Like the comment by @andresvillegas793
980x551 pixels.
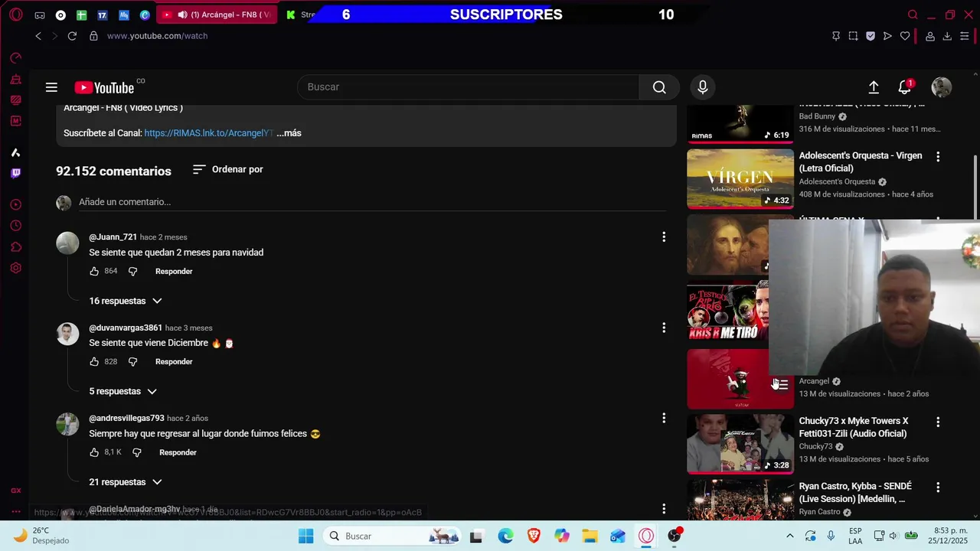tap(94, 452)
